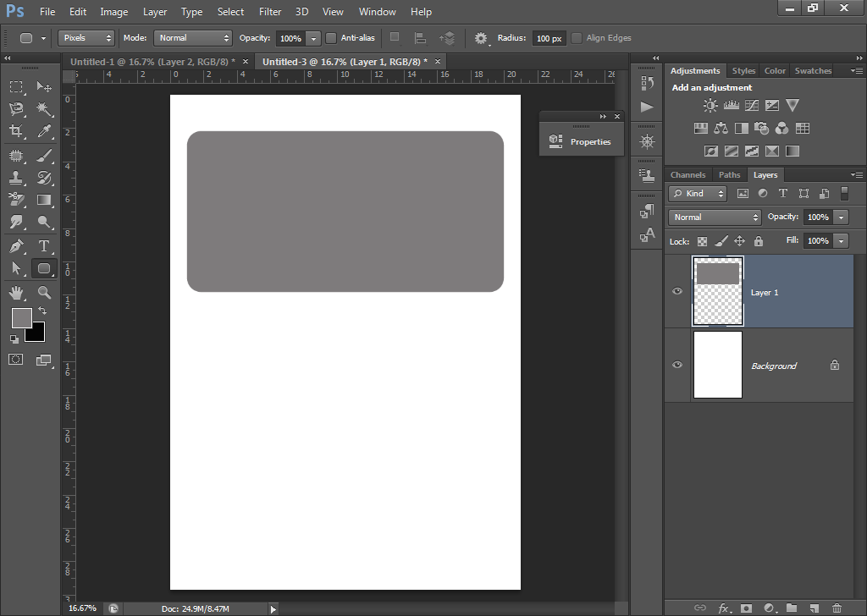Click the foreground color swatch

[21, 318]
